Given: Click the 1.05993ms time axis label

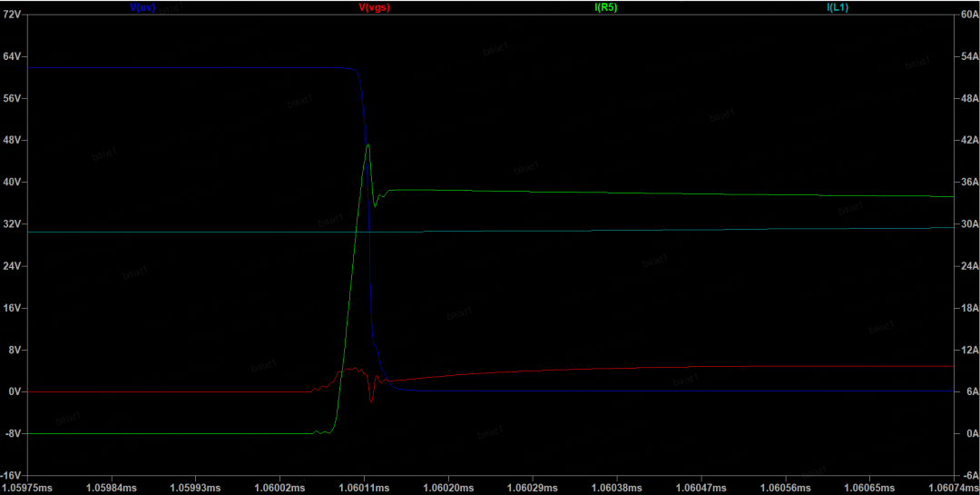Looking at the screenshot, I should pos(196,487).
